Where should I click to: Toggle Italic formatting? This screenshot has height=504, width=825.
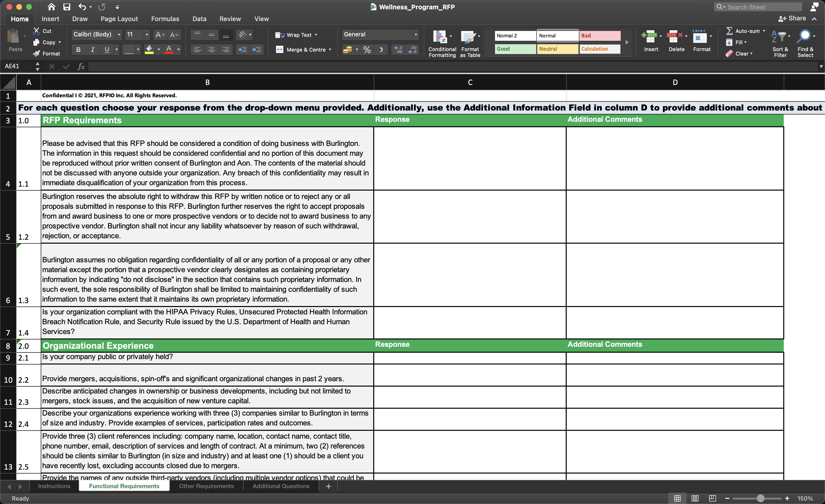pyautogui.click(x=93, y=50)
